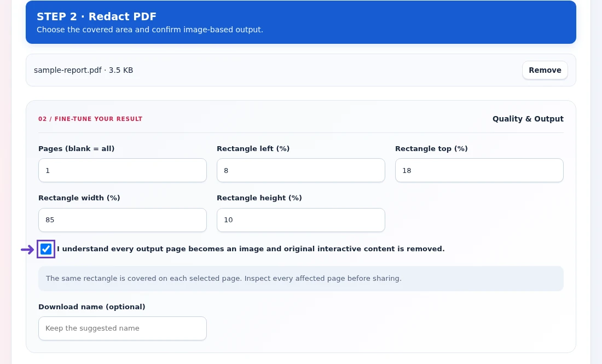The width and height of the screenshot is (602, 364).
Task: Select the Rectangle left (%) input
Action: click(x=300, y=170)
